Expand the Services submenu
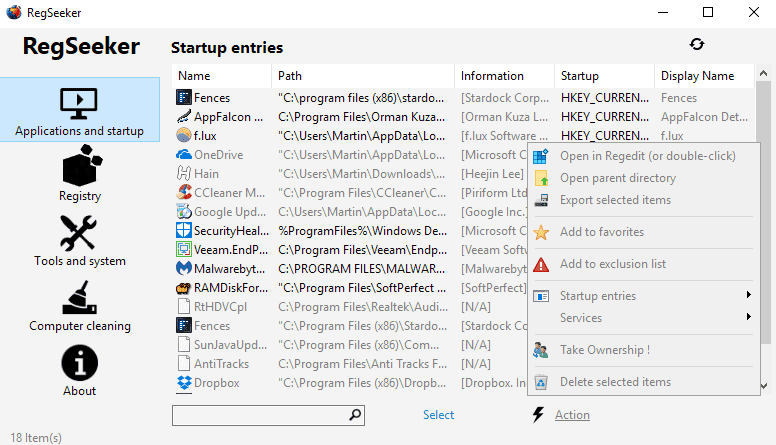The image size is (776, 445). (644, 318)
